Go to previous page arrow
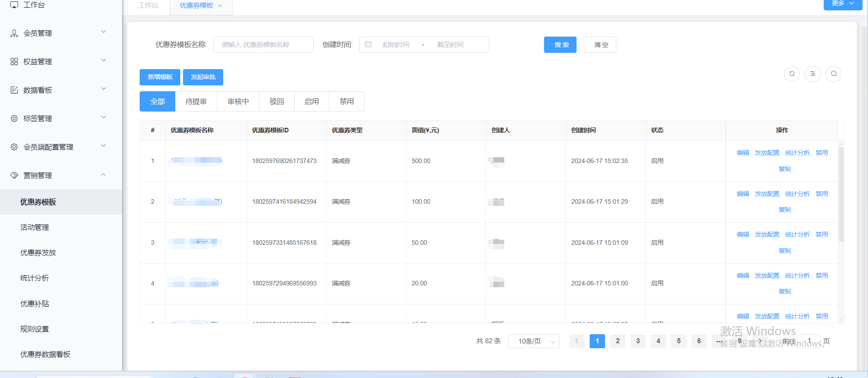Viewport: 868px width, 378px height. [x=577, y=341]
